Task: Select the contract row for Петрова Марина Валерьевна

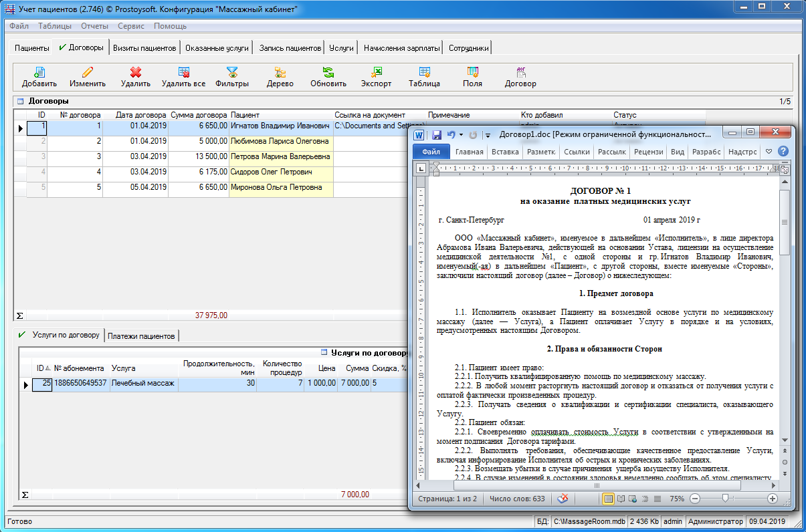Action: (280, 156)
